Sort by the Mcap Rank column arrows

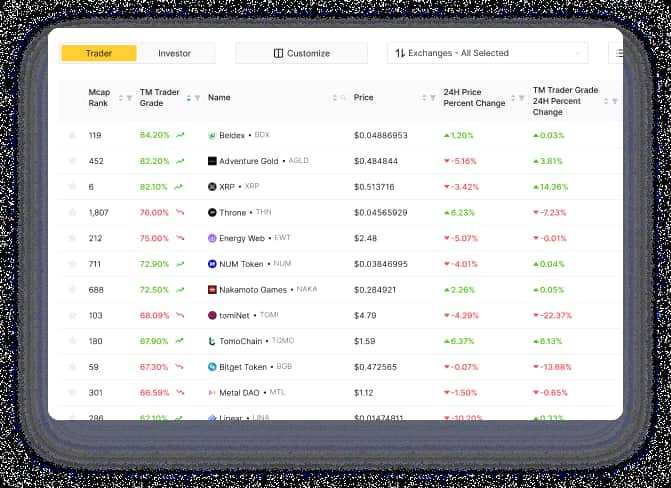coord(121,98)
